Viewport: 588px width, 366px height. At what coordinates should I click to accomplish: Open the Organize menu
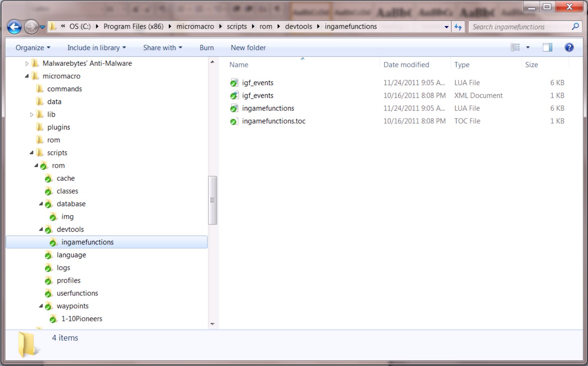(x=33, y=48)
